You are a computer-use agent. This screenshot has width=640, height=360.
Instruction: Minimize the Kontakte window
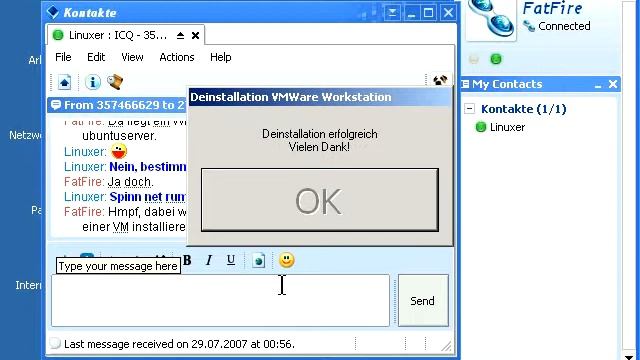[411, 13]
